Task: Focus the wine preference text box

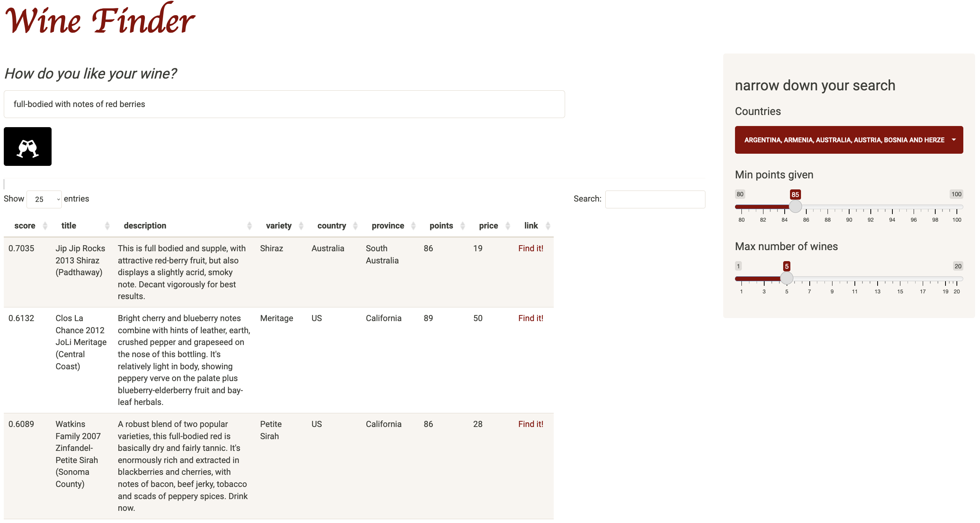Action: click(x=284, y=104)
